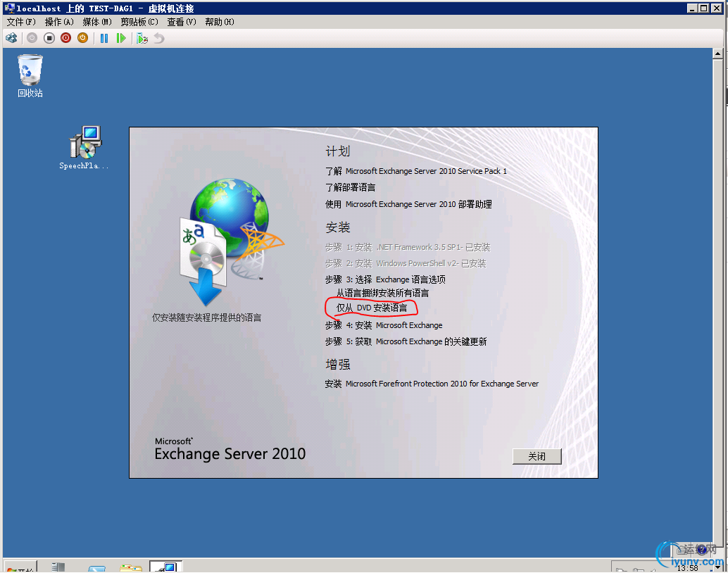Click the Exchange Server 2010 logo text

click(230, 450)
